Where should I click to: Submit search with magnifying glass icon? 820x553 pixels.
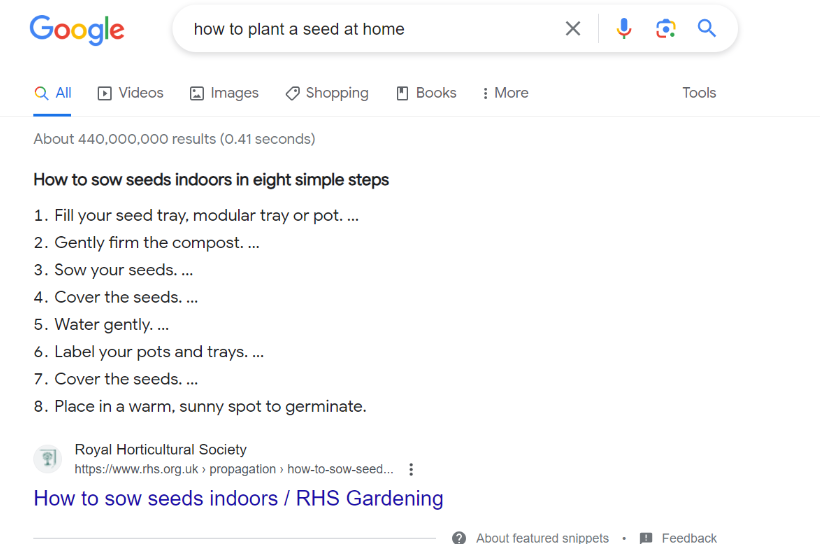[x=707, y=29]
